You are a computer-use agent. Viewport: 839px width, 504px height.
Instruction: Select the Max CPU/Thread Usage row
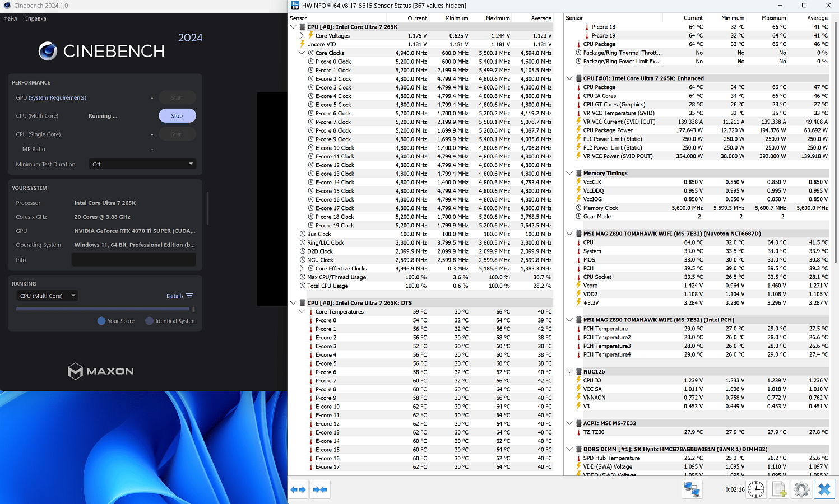point(421,277)
